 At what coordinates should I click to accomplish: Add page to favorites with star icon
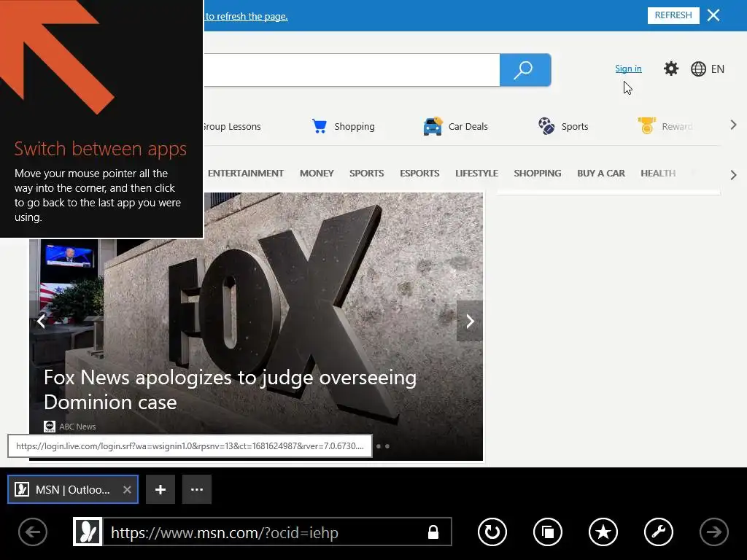click(x=603, y=532)
